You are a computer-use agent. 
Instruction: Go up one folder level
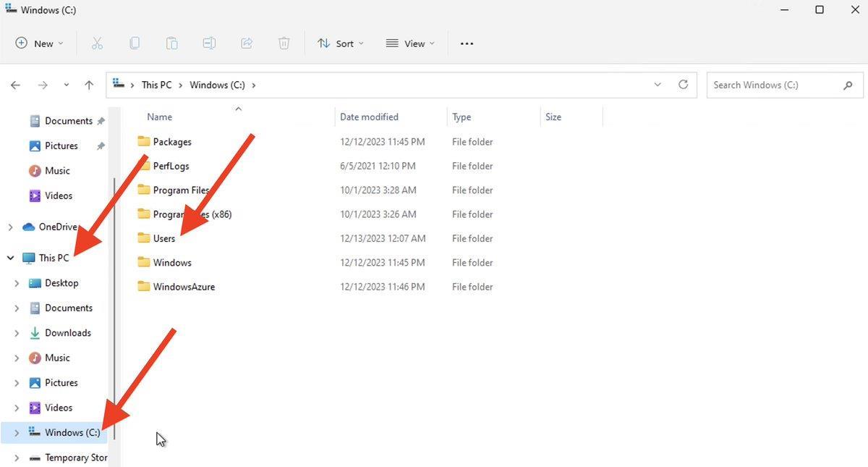point(89,85)
